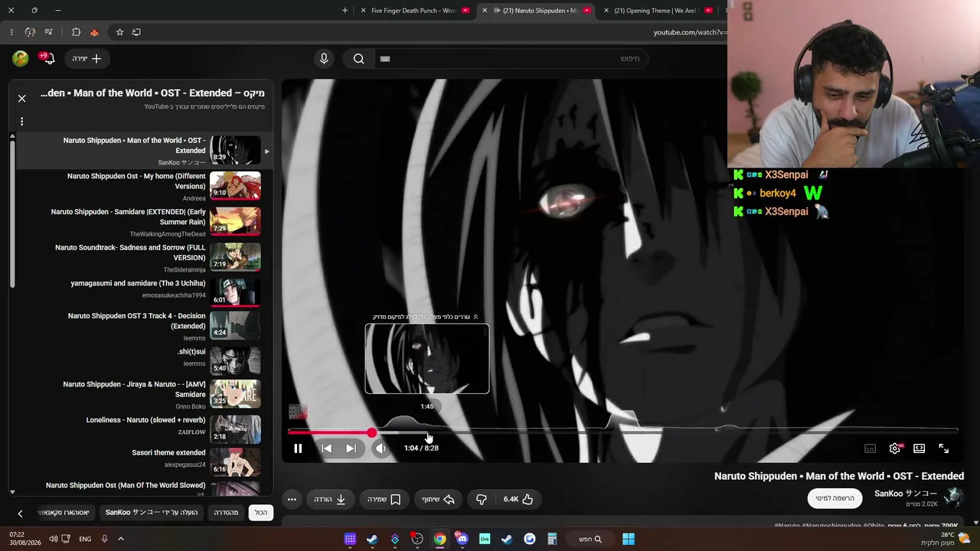980x551 pixels.
Task: Open the browser media control icon
Action: [49, 32]
